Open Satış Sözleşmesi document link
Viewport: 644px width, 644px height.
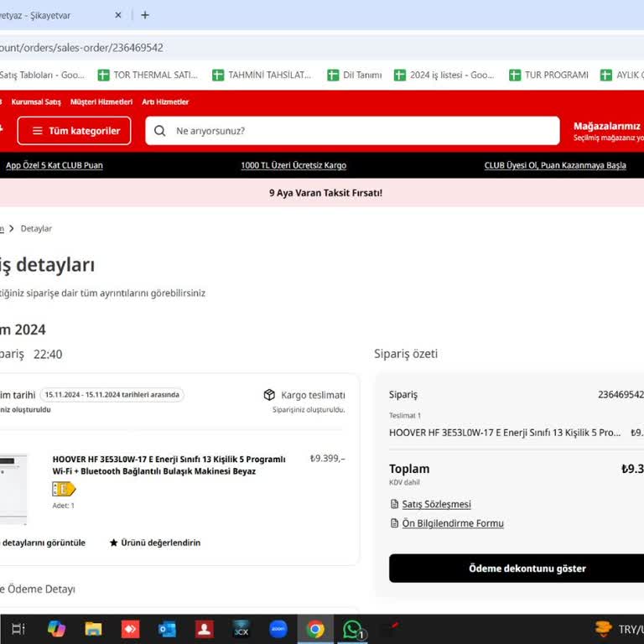point(436,504)
